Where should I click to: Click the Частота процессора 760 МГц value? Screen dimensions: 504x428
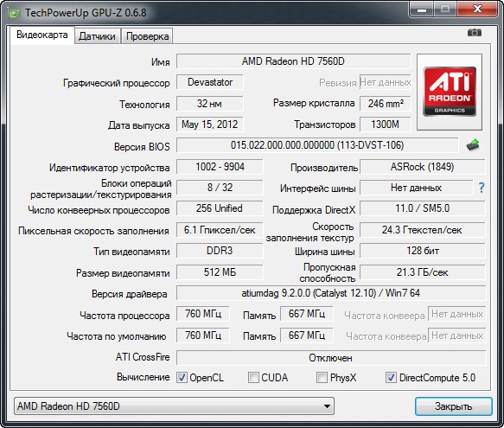coord(203,314)
